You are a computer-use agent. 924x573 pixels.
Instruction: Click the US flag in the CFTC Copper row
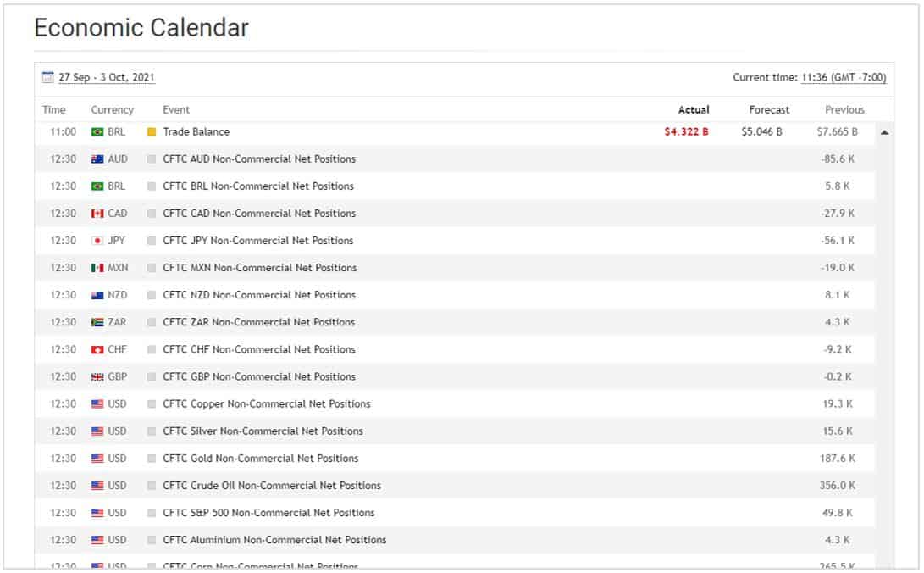[x=97, y=403]
